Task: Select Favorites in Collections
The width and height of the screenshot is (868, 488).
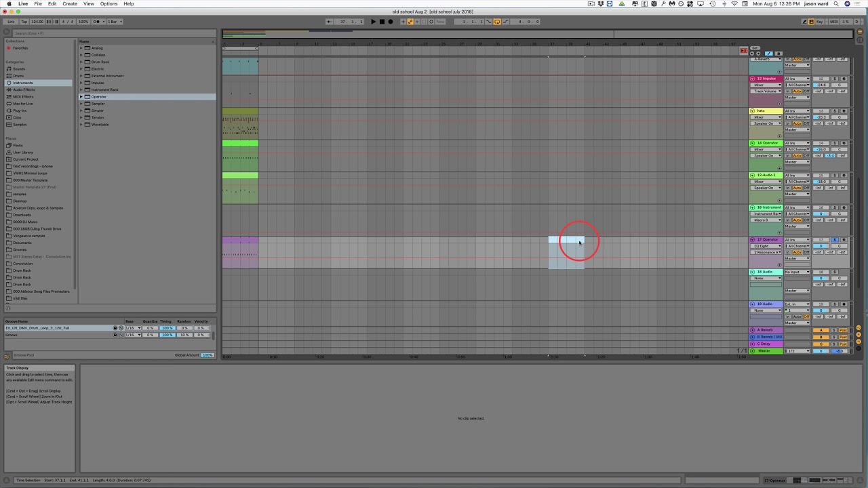Action: click(20, 48)
